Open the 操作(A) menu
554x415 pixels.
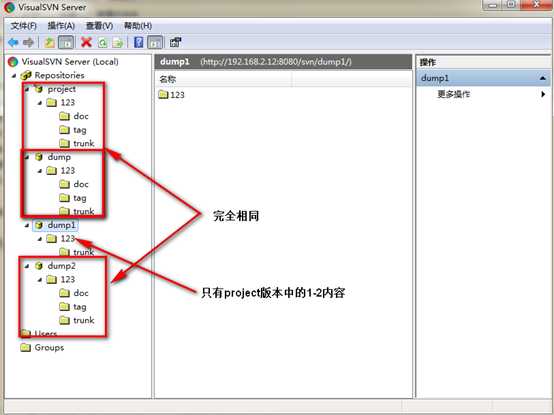[x=61, y=26]
